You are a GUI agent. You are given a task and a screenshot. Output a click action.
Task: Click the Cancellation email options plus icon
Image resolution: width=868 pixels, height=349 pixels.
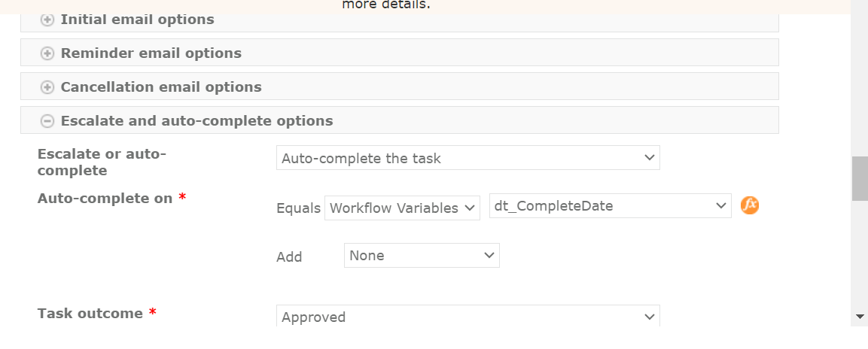[47, 87]
